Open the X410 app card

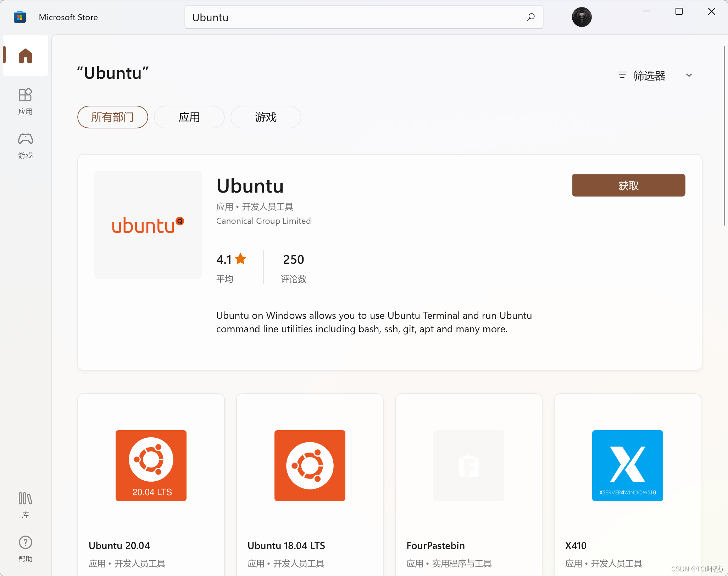627,482
